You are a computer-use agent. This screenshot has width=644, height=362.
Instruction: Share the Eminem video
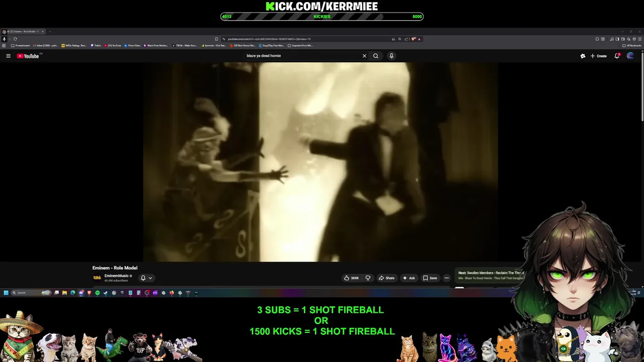pyautogui.click(x=386, y=278)
